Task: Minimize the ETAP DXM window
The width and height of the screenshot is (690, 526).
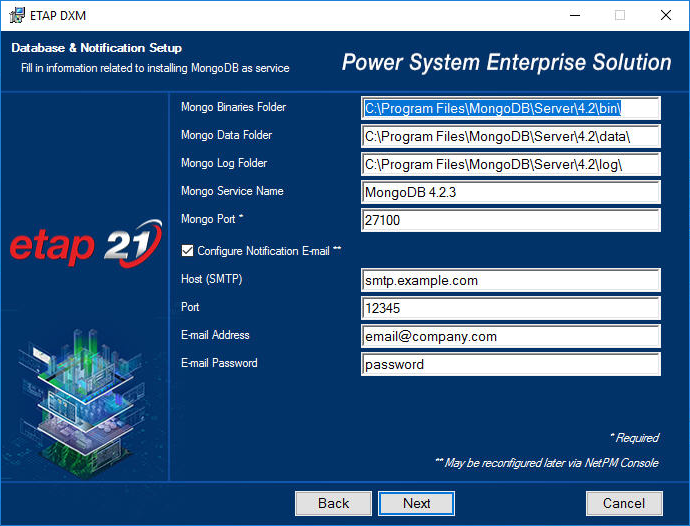Action: (575, 15)
